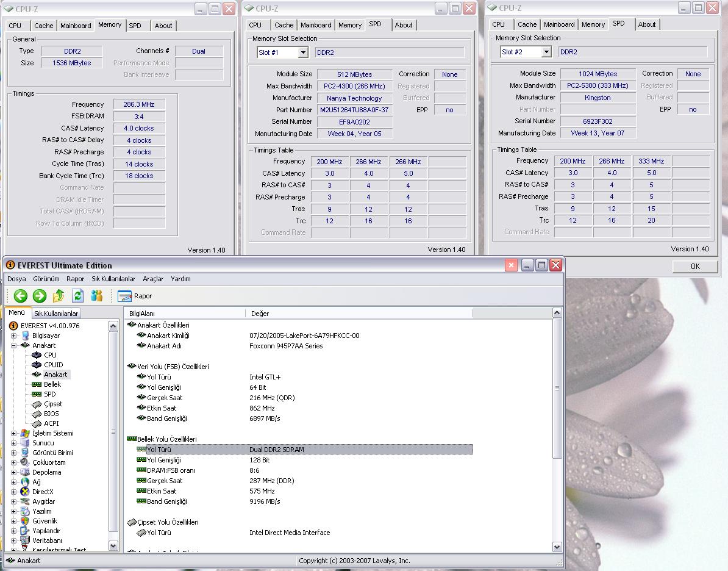Open the users icon in EVEREST toolbar

tap(96, 296)
